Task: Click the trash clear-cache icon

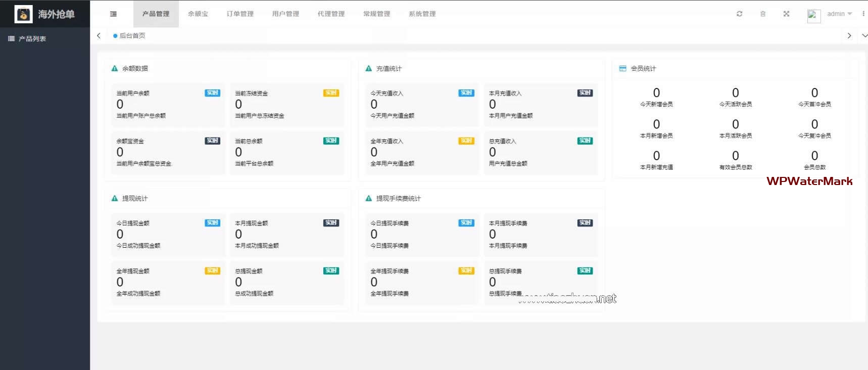Action: click(763, 14)
